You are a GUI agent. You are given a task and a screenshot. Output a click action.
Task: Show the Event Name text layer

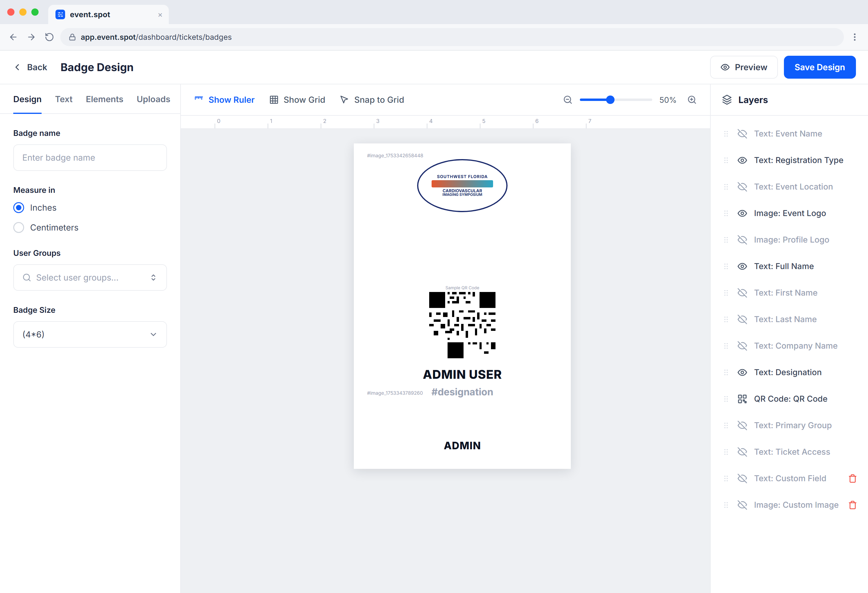(x=742, y=134)
